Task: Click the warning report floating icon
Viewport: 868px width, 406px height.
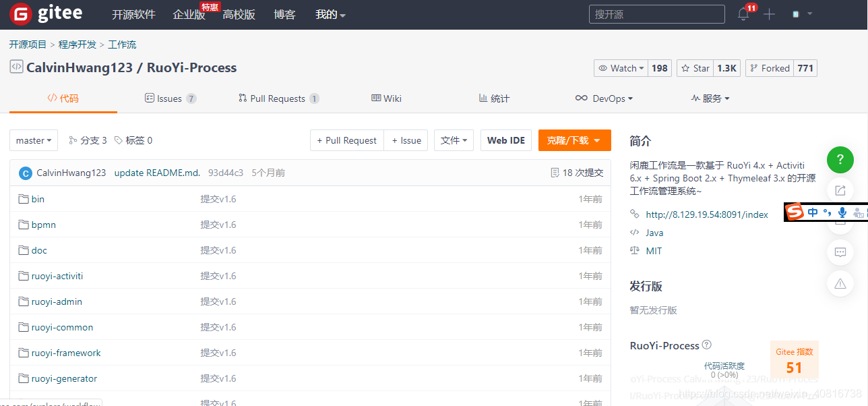Action: pos(840,283)
